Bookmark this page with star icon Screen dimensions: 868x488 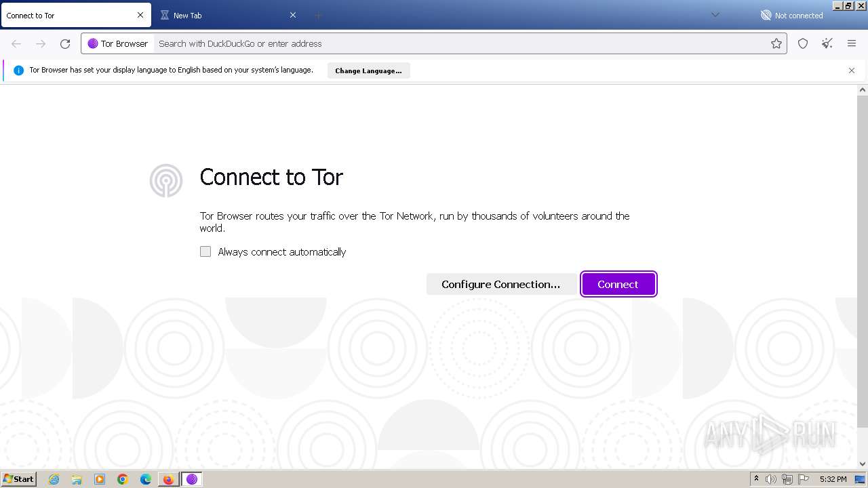pos(776,43)
